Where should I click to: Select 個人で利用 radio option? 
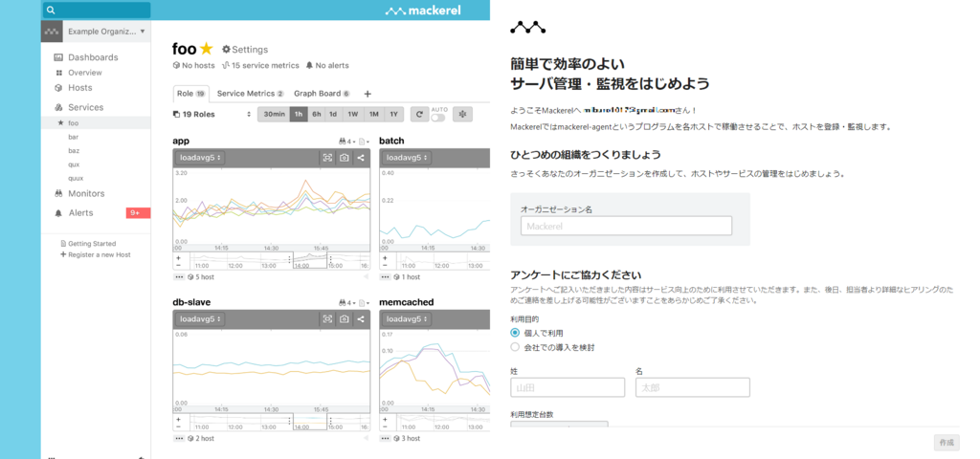(x=515, y=333)
